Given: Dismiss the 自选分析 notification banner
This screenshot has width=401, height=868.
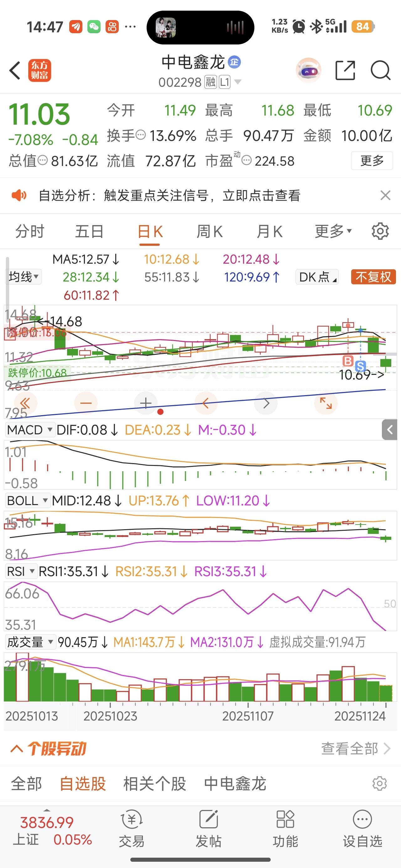Looking at the screenshot, I should pos(385,195).
